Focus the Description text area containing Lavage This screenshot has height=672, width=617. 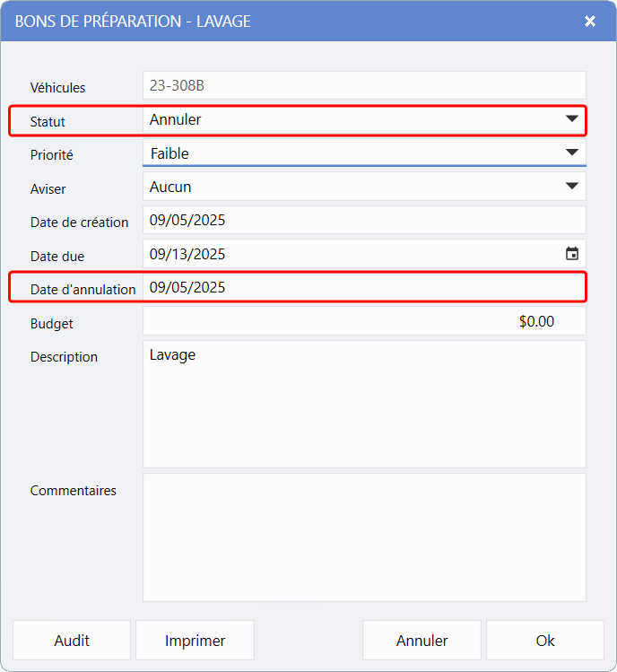pos(363,404)
